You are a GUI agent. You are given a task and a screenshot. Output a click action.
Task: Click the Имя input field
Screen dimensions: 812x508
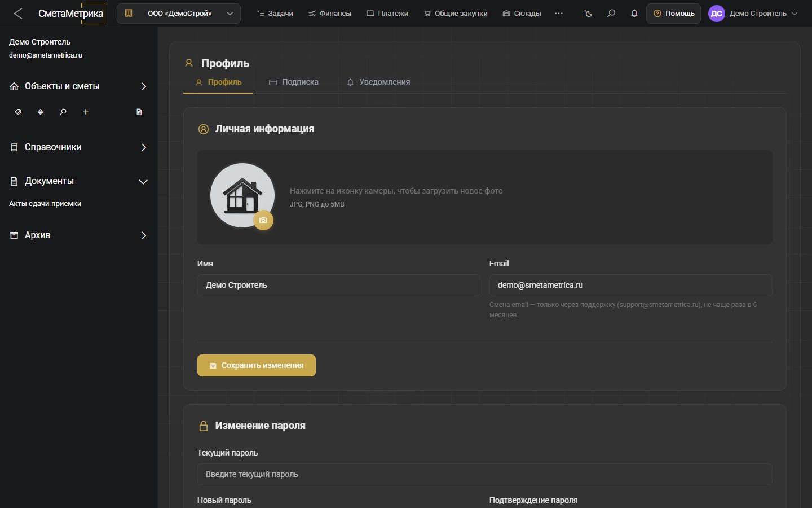[339, 285]
